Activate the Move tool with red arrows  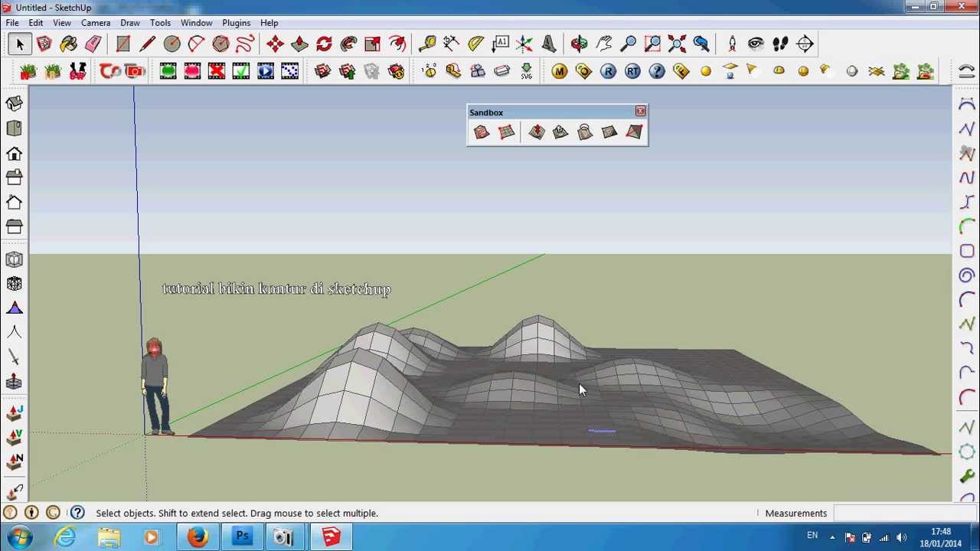pos(275,44)
